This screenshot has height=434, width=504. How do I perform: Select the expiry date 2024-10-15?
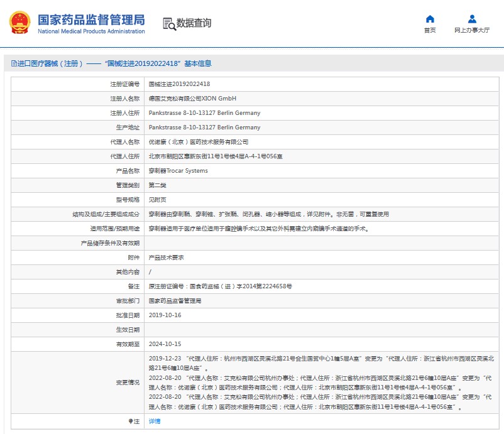tap(165, 344)
